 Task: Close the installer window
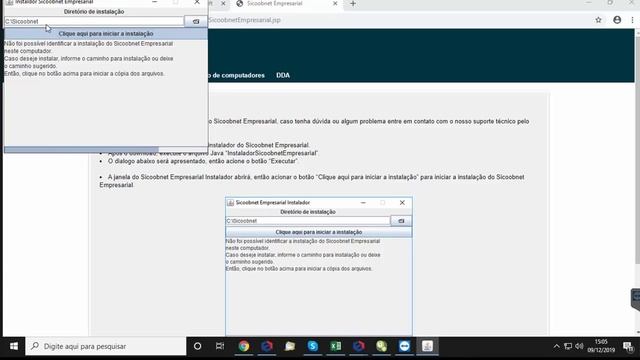197,2
